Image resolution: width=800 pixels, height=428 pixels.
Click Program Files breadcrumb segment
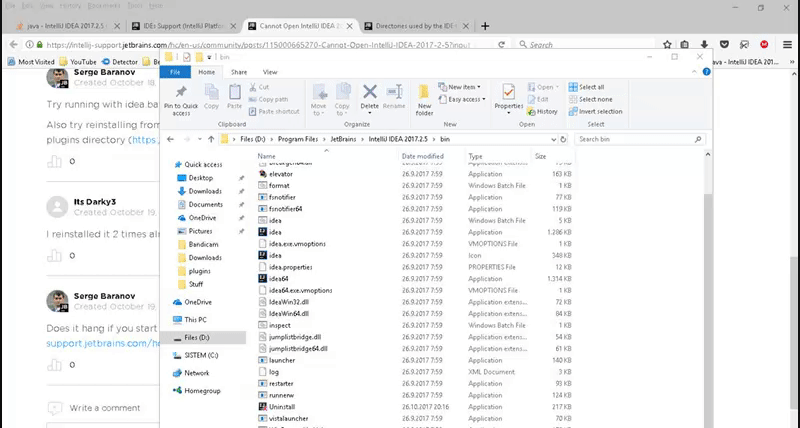point(297,139)
